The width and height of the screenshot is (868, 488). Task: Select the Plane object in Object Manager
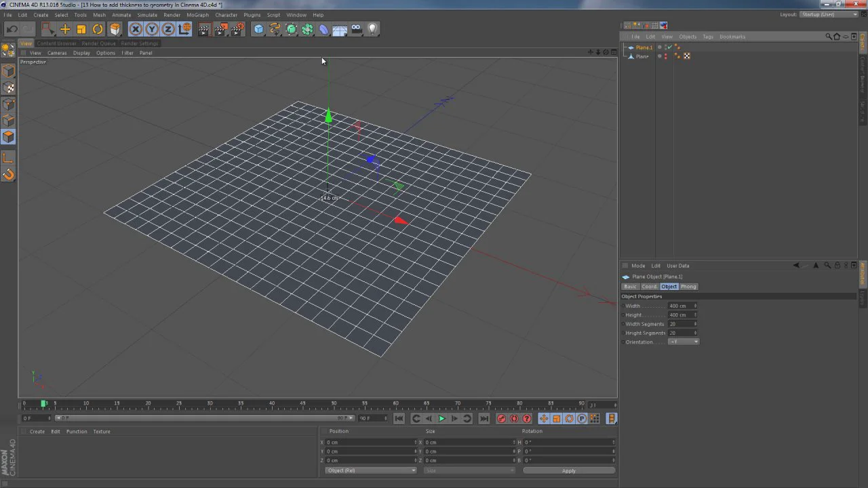point(642,56)
